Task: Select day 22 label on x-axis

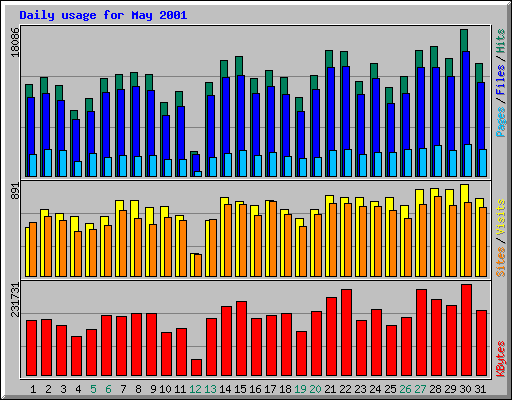Action: click(x=345, y=389)
